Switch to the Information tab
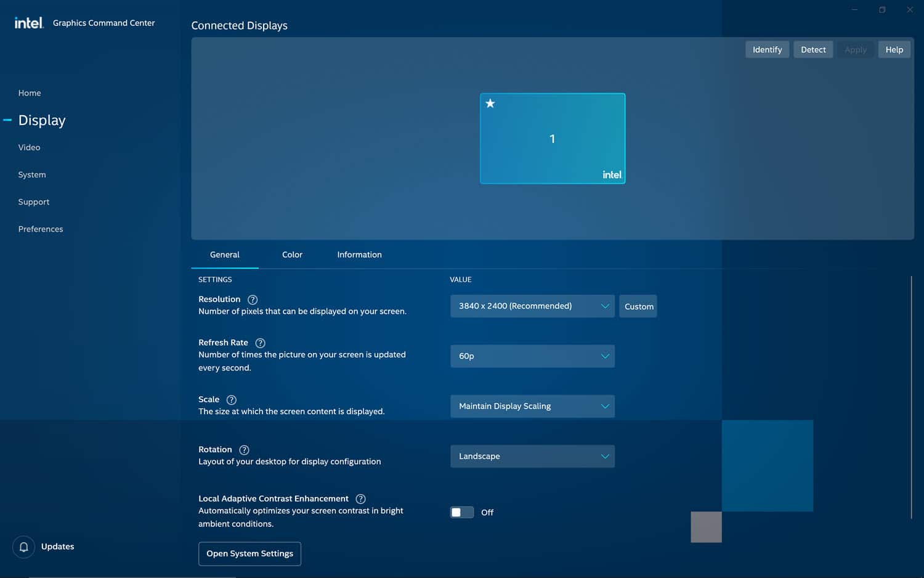The image size is (924, 578). click(359, 254)
